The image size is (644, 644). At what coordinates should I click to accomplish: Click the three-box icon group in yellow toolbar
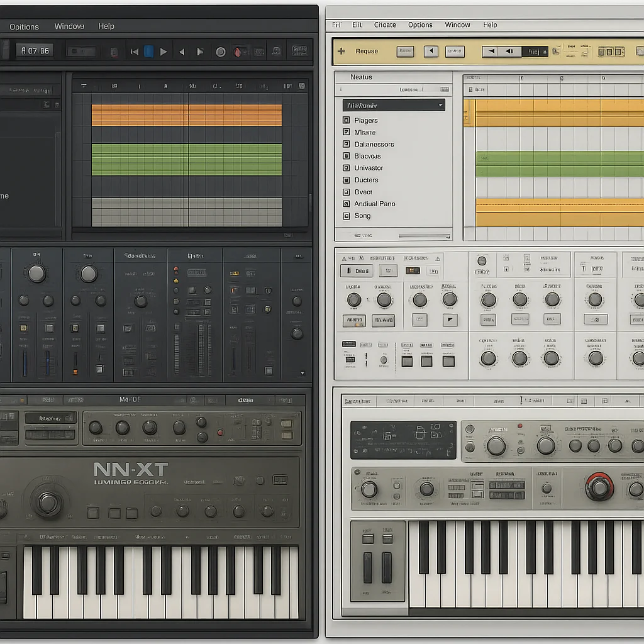611,52
